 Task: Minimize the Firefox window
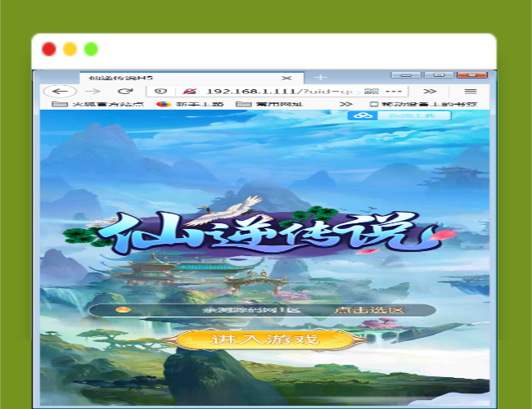(406, 75)
